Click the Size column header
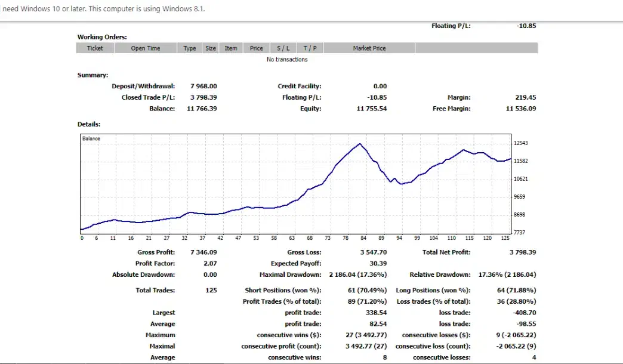623x364 pixels. click(211, 48)
